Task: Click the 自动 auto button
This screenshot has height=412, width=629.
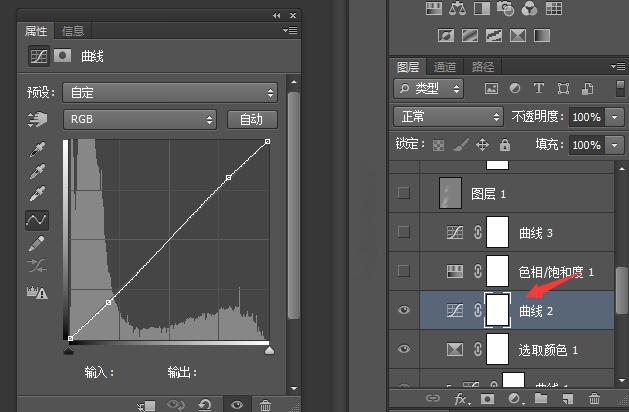Action: click(x=252, y=120)
